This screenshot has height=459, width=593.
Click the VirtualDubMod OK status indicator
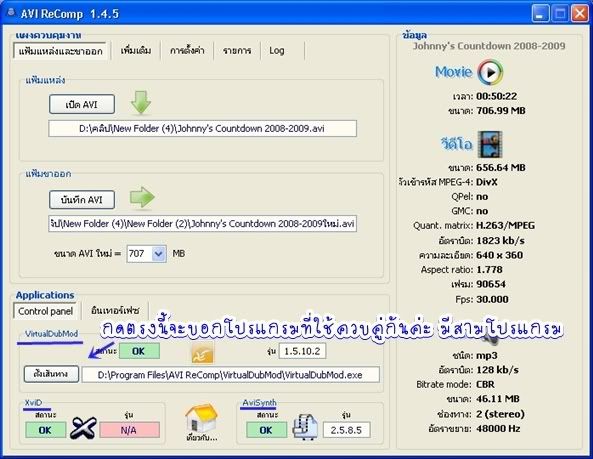click(x=139, y=351)
